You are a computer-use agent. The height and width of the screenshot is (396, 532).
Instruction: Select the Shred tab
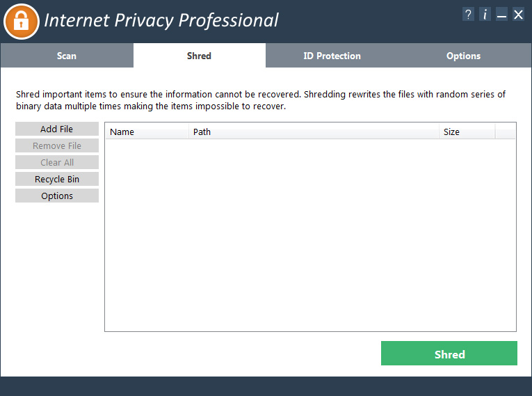(199, 56)
